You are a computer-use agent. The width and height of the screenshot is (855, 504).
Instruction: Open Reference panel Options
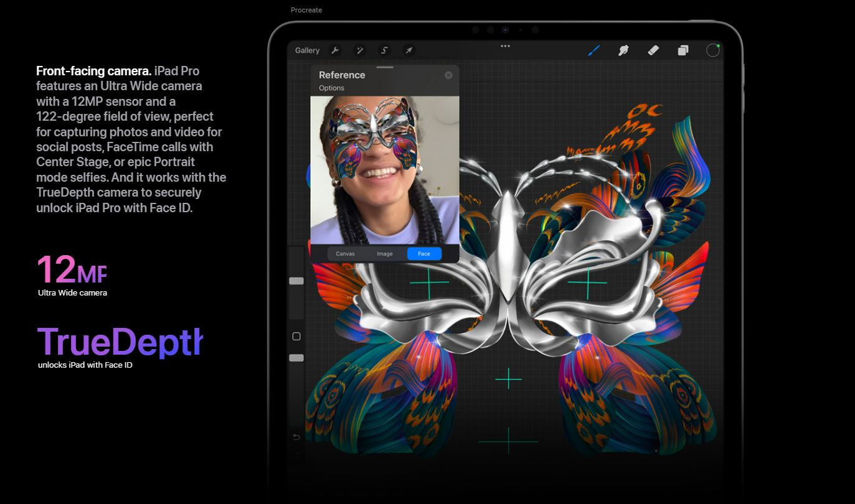[x=331, y=88]
